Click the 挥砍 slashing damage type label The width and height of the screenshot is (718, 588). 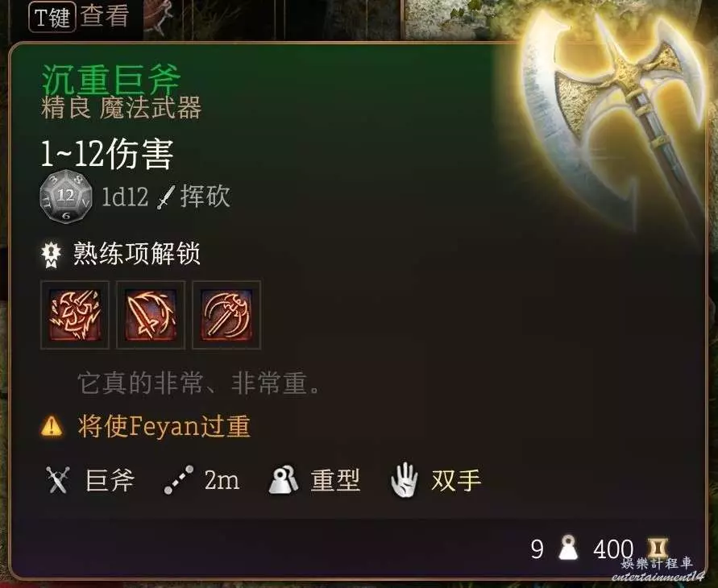point(205,197)
